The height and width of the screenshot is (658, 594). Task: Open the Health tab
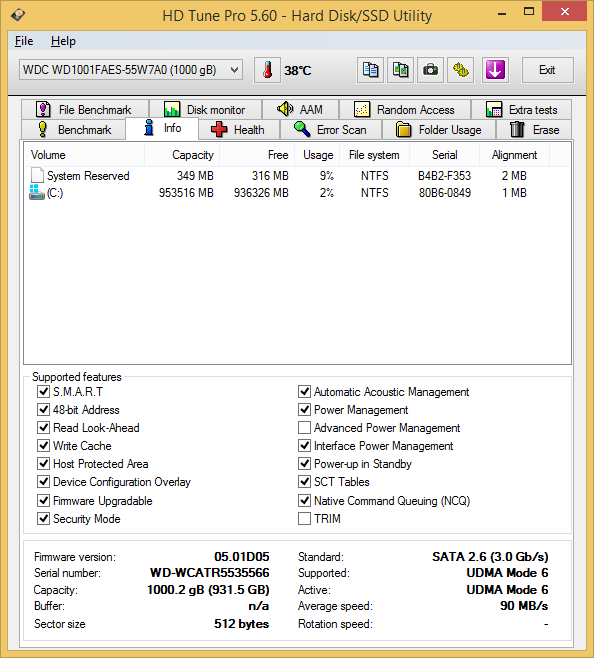click(239, 130)
